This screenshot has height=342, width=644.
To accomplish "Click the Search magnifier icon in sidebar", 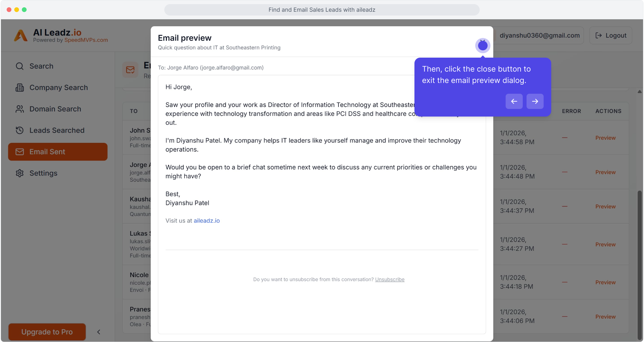I will [20, 66].
